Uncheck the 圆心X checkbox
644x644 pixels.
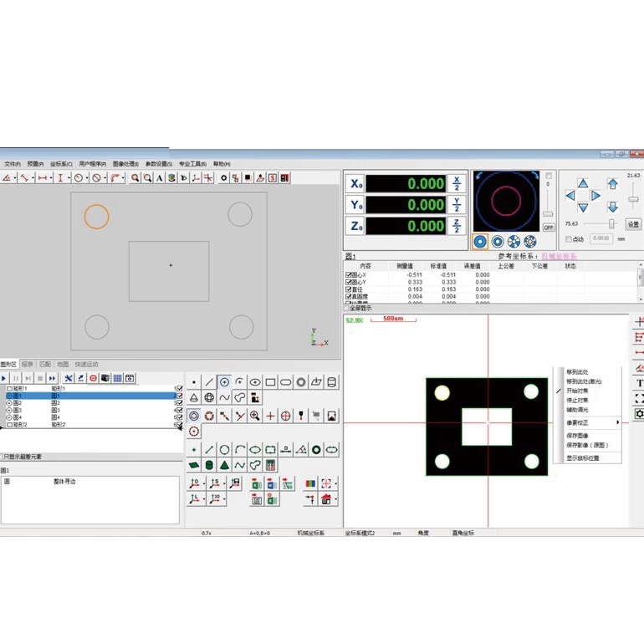349,275
